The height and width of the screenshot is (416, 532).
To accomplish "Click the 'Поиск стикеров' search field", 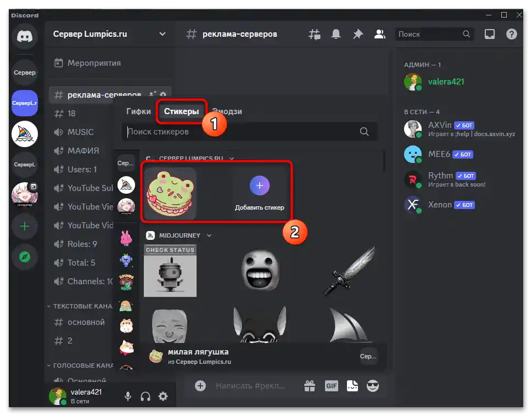I will click(x=249, y=132).
